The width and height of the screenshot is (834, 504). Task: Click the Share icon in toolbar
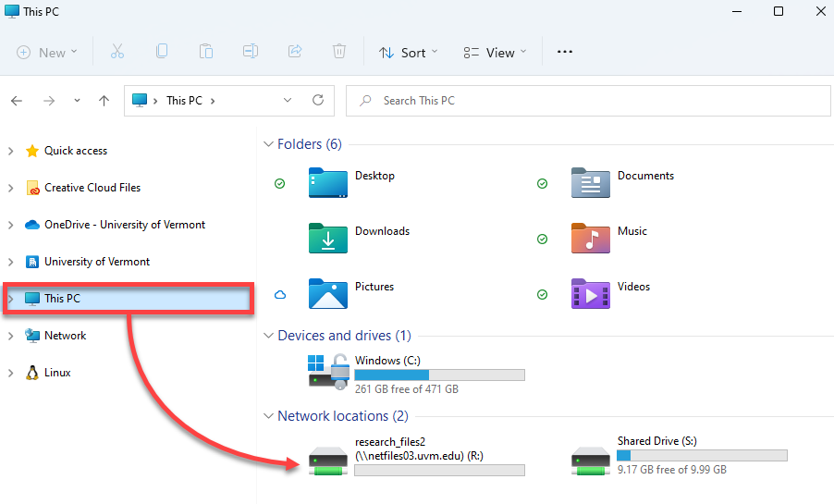tap(295, 51)
